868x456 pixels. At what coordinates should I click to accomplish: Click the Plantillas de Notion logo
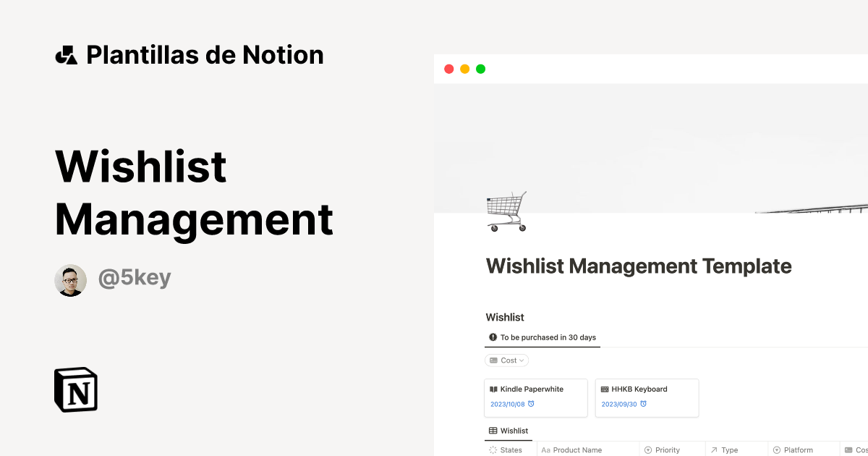coord(190,54)
